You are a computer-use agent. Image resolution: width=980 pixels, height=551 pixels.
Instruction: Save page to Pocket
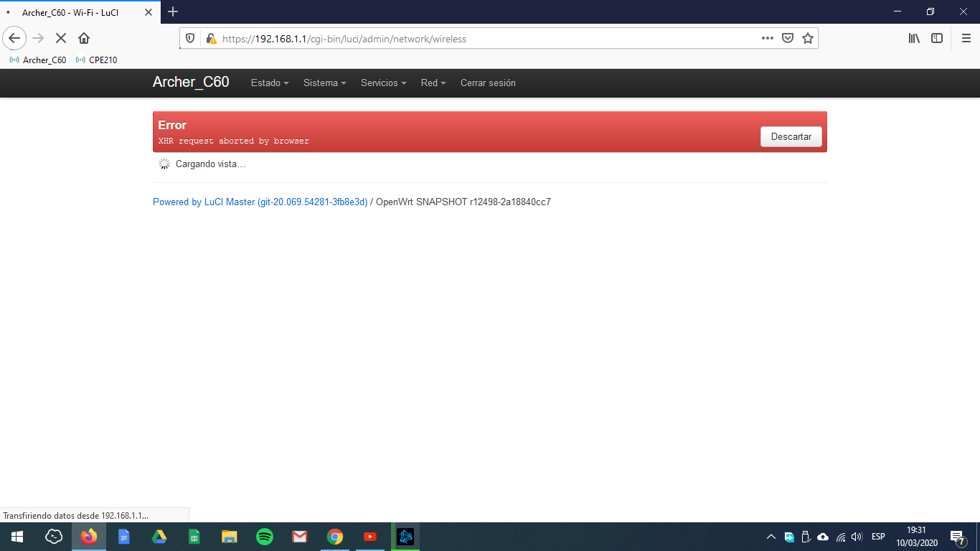pos(788,39)
